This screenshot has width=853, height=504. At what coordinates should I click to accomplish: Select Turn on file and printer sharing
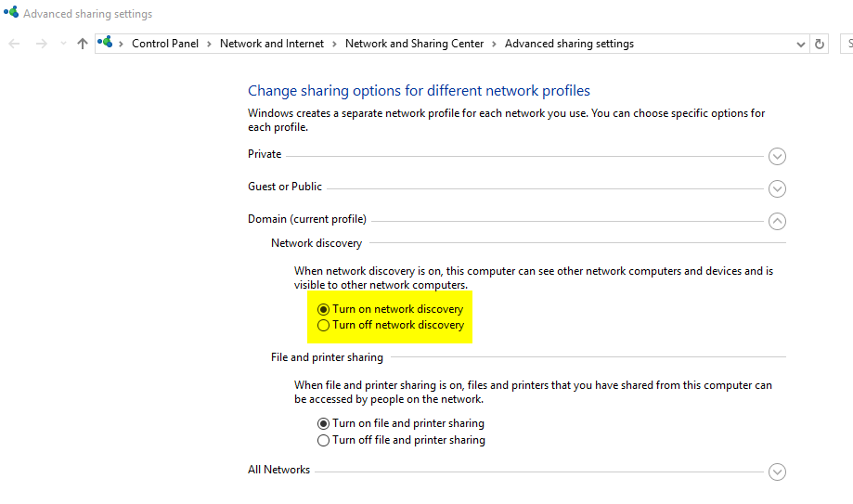(323, 423)
